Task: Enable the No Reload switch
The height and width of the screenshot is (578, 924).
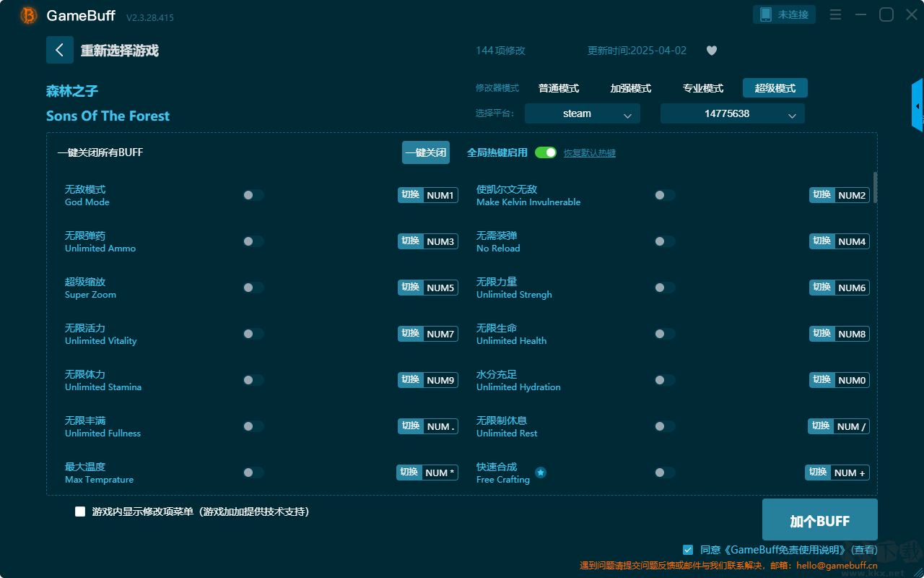Action: click(x=665, y=241)
